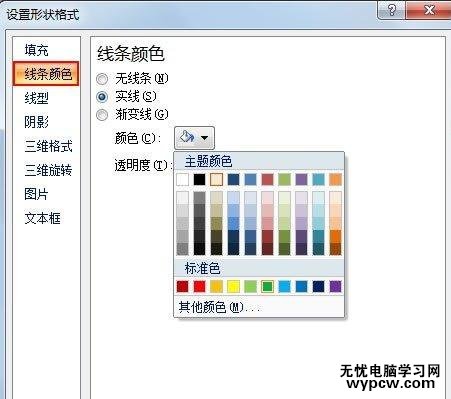The width and height of the screenshot is (451, 399).
Task: Select the orange theme color swatch
Action: click(335, 179)
